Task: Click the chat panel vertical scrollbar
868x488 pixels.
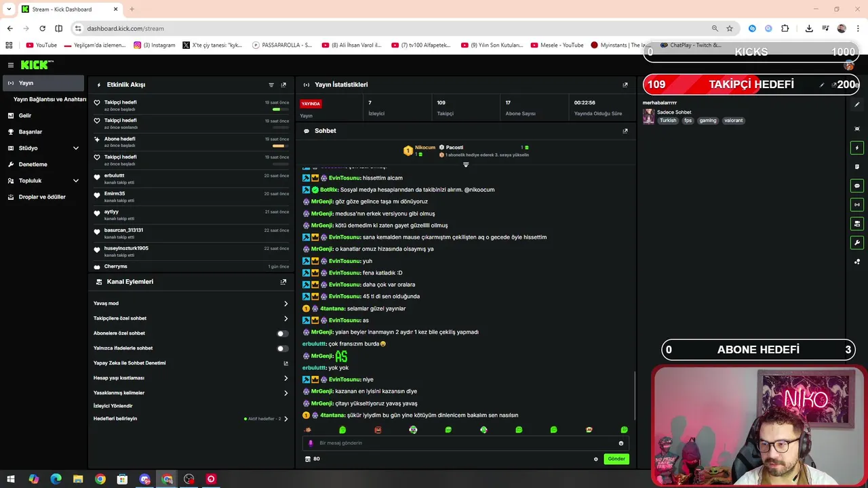Action: coord(635,396)
